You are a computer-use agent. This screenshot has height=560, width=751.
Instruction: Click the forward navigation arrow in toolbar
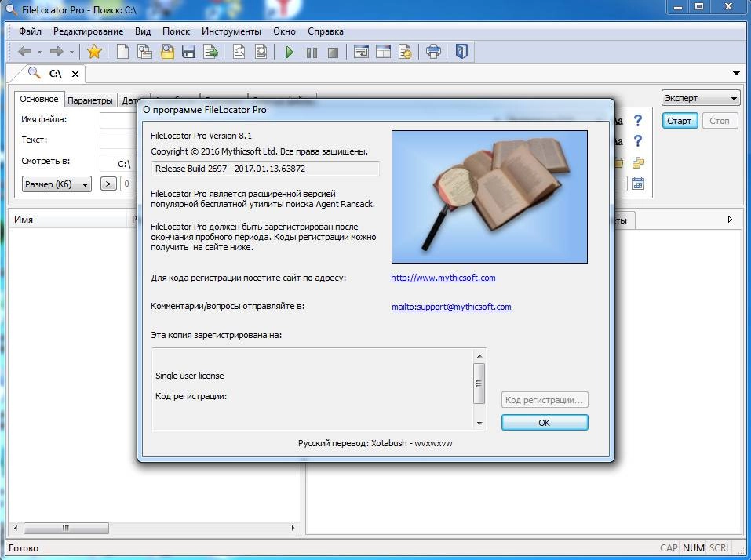(x=57, y=51)
